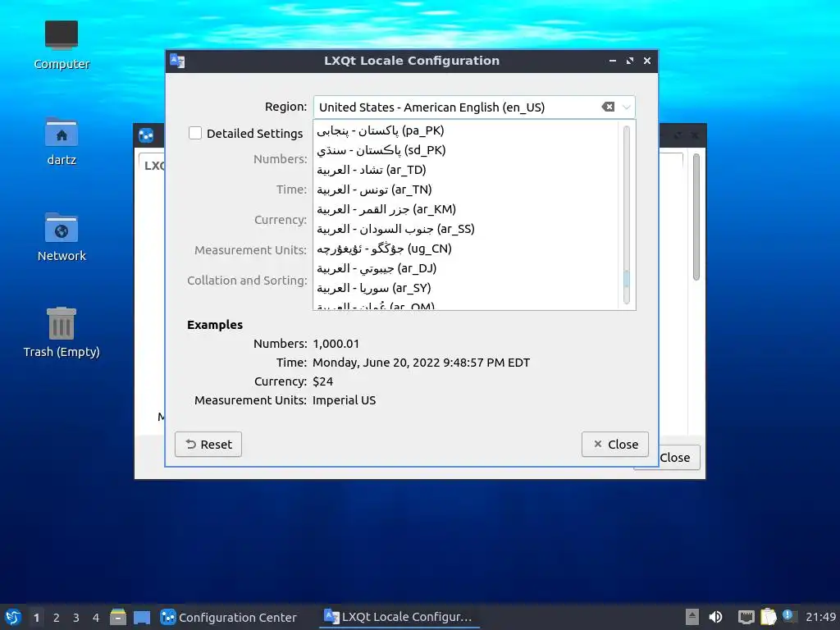Screen dimensions: 840x630
Task: Switch to desktop 2 in pager
Action: point(57,618)
